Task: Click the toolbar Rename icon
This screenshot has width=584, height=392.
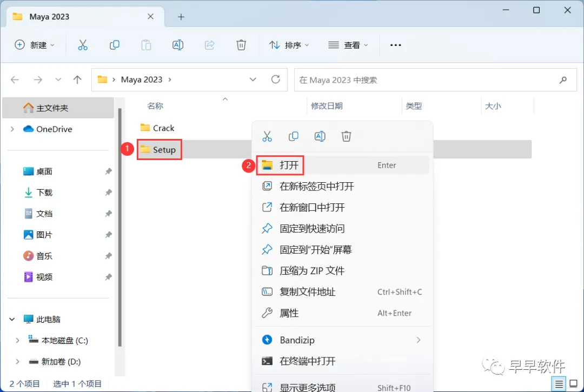Action: 178,45
